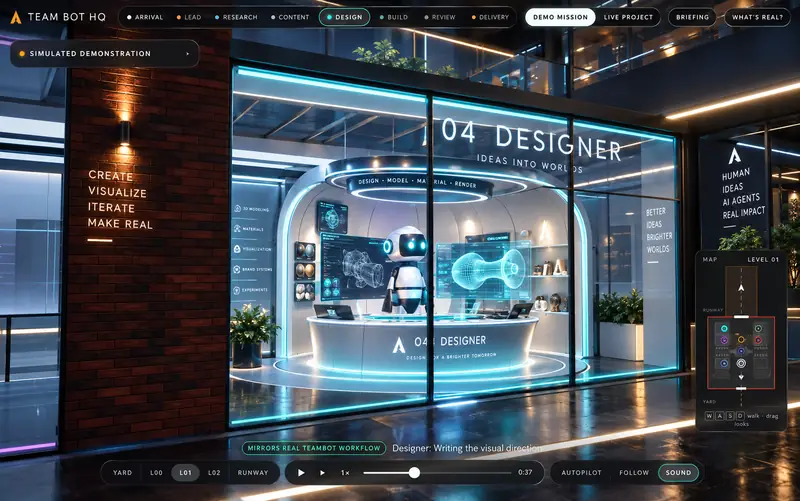800x501 pixels.
Task: Go to the Build stage
Action: click(393, 17)
